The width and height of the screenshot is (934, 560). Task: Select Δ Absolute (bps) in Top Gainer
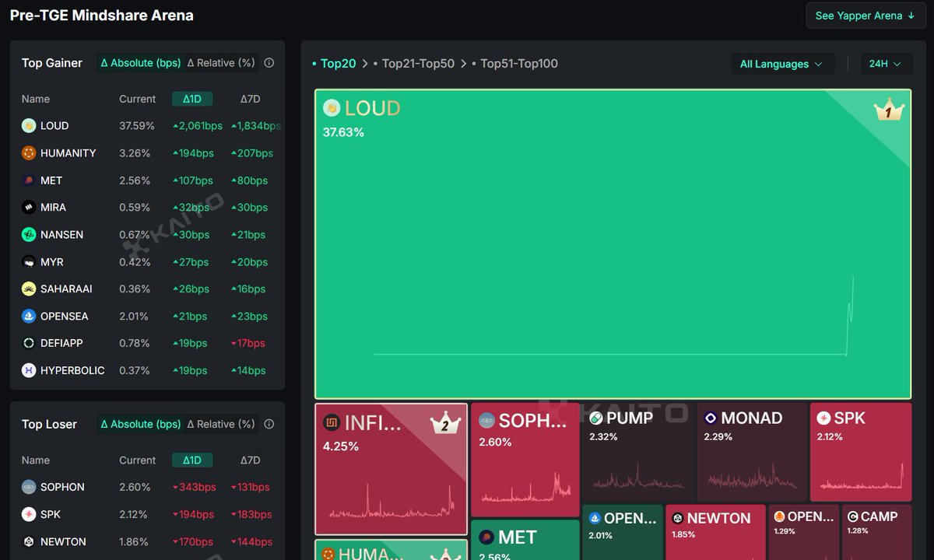pos(141,63)
